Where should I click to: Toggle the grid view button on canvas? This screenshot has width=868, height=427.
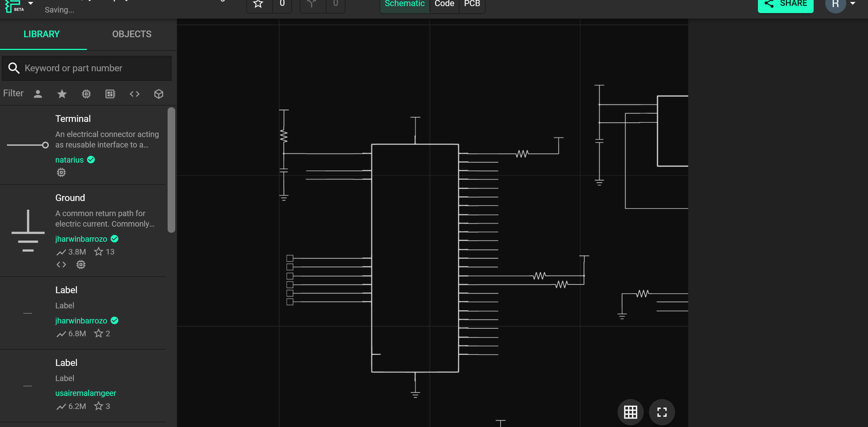(630, 412)
